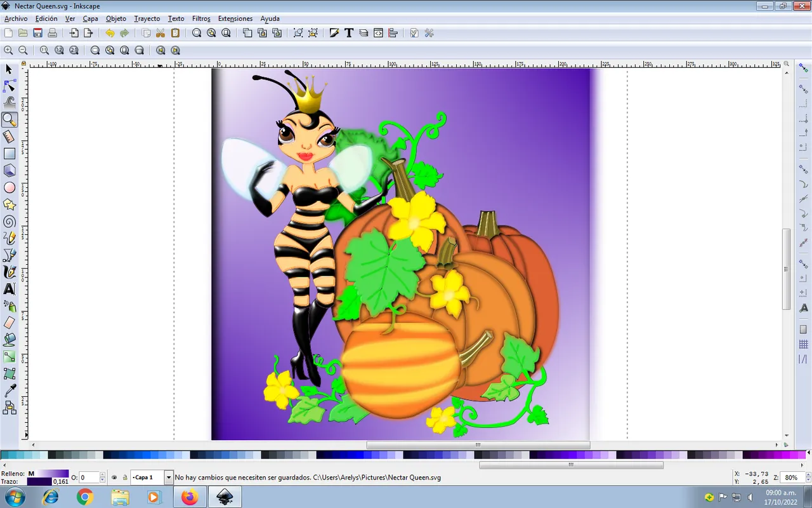Open the XML editor
This screenshot has height=508, width=812.
tap(379, 33)
